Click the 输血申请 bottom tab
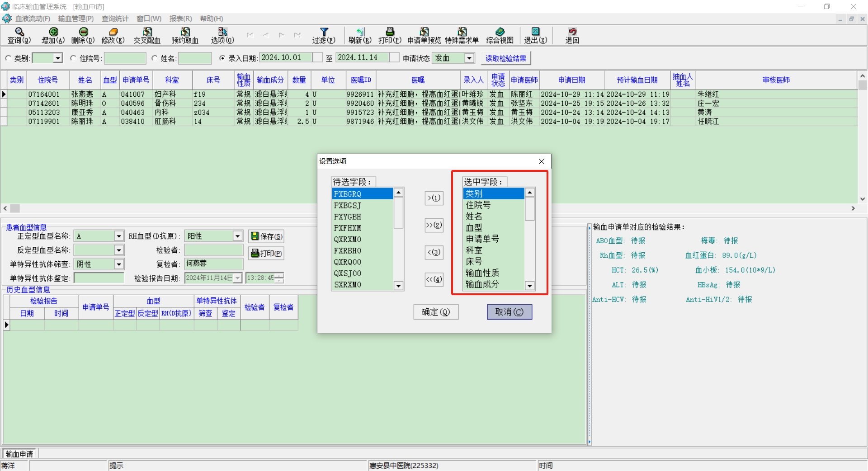This screenshot has width=868, height=471. coord(19,454)
